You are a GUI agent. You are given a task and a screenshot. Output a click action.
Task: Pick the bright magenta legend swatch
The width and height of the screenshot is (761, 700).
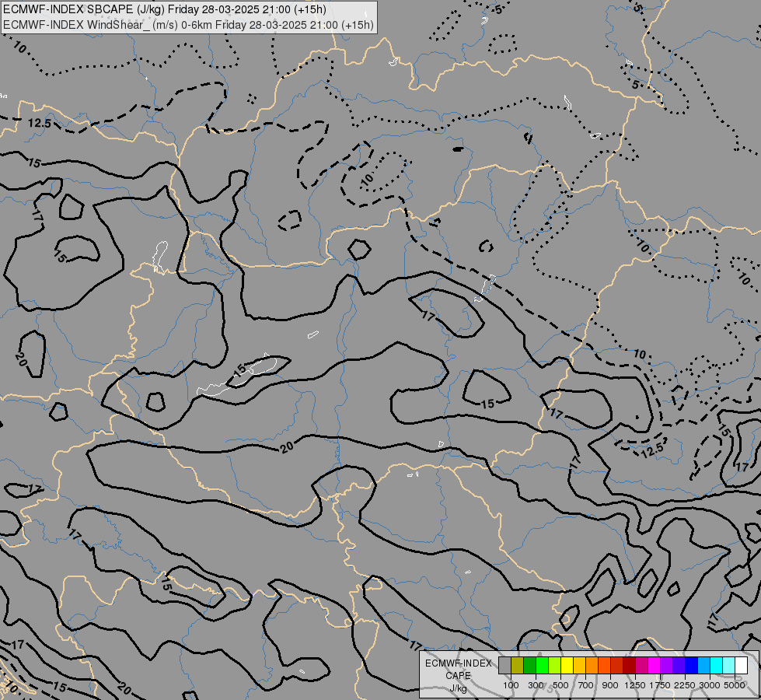coord(655,666)
